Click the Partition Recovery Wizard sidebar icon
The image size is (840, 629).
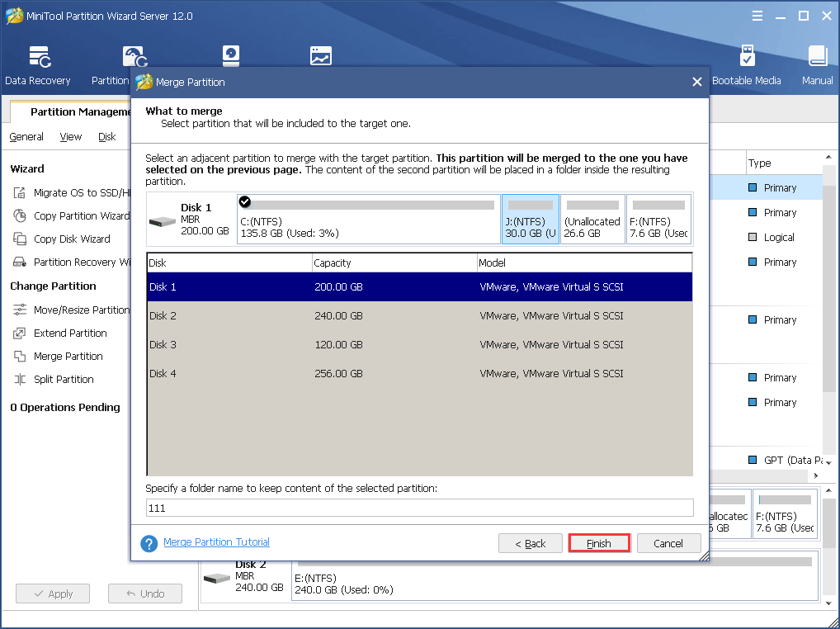pos(20,262)
